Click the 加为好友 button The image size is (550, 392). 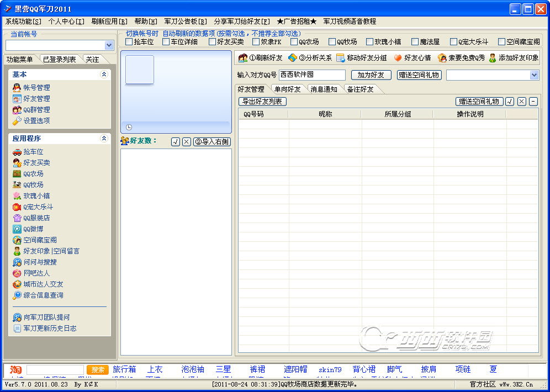[x=371, y=75]
